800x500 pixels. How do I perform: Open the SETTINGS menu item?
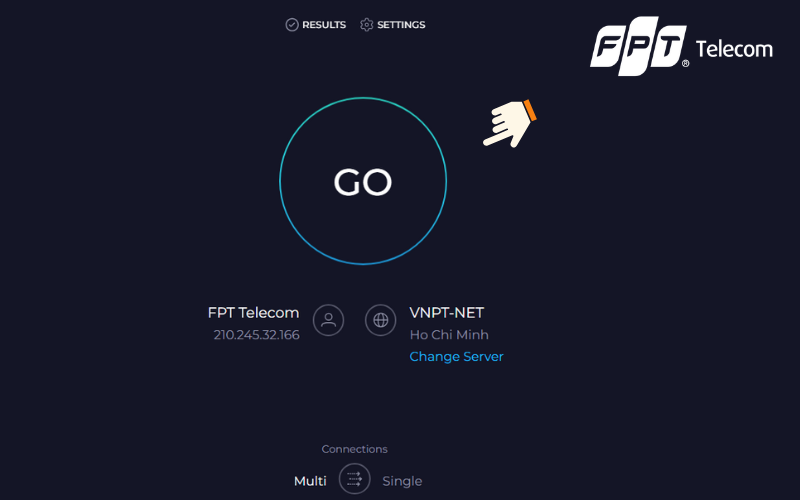401,24
